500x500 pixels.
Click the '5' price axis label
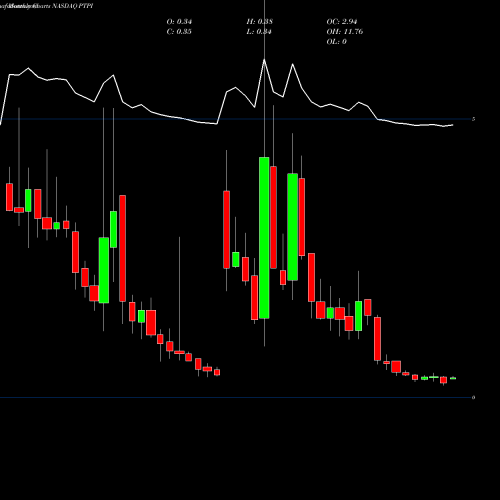[473, 119]
